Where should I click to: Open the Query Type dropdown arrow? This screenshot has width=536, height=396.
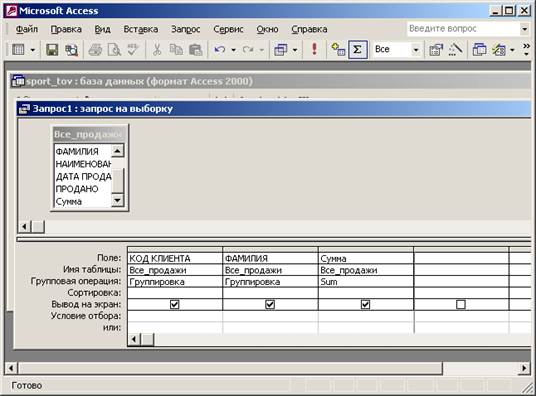click(295, 50)
